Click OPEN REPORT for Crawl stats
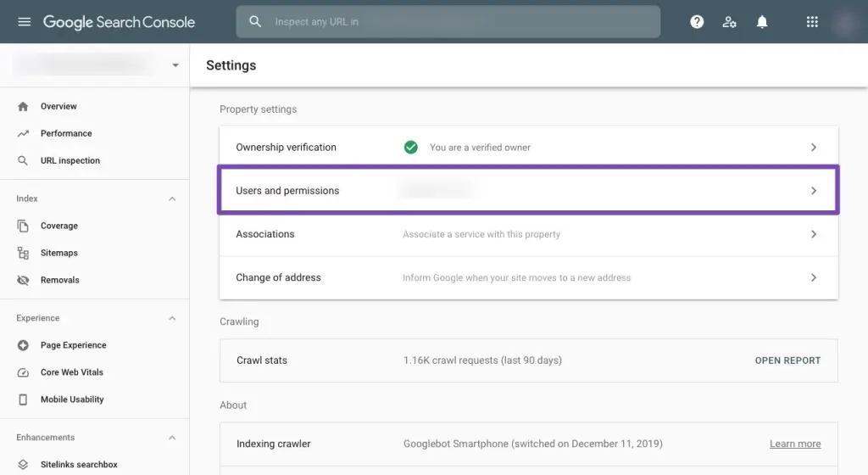This screenshot has width=868, height=475. coord(787,360)
